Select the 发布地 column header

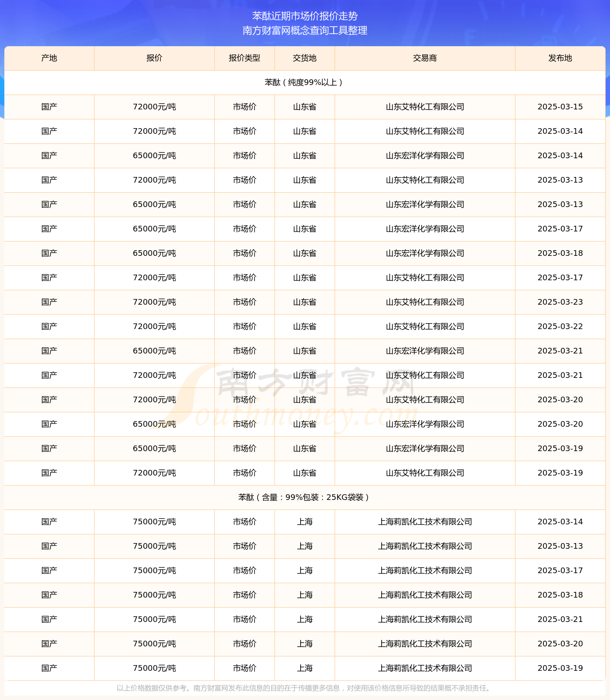pyautogui.click(x=560, y=58)
